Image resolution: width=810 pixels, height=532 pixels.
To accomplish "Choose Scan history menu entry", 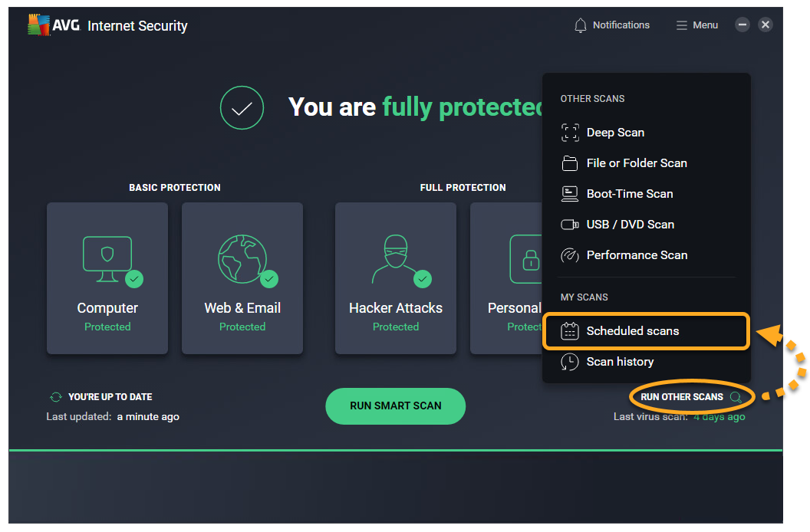I will [620, 362].
